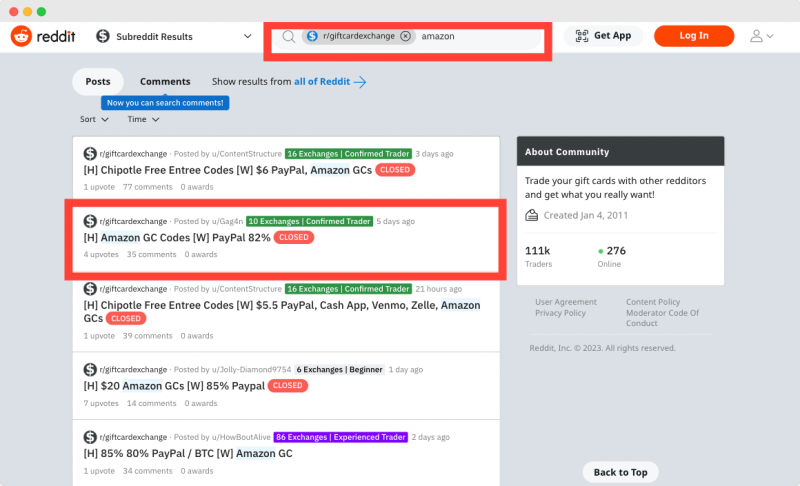Expand the user menu chevron

(x=770, y=36)
